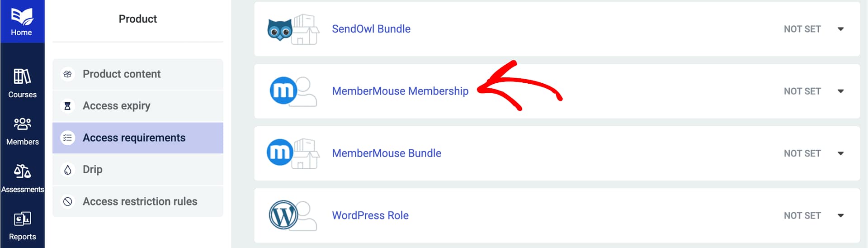868x248 pixels.
Task: Open the Access expiry menu item
Action: 116,106
